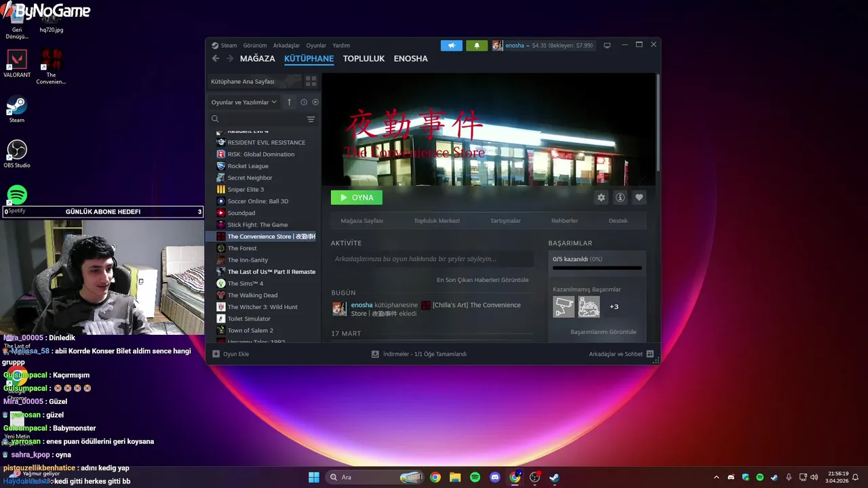
Task: Show recent games clock filter
Action: click(x=304, y=102)
